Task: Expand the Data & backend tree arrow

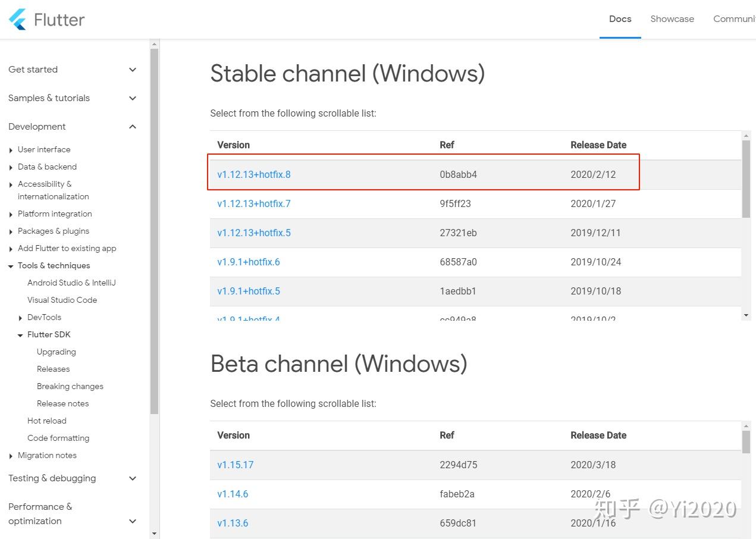Action: click(x=11, y=167)
